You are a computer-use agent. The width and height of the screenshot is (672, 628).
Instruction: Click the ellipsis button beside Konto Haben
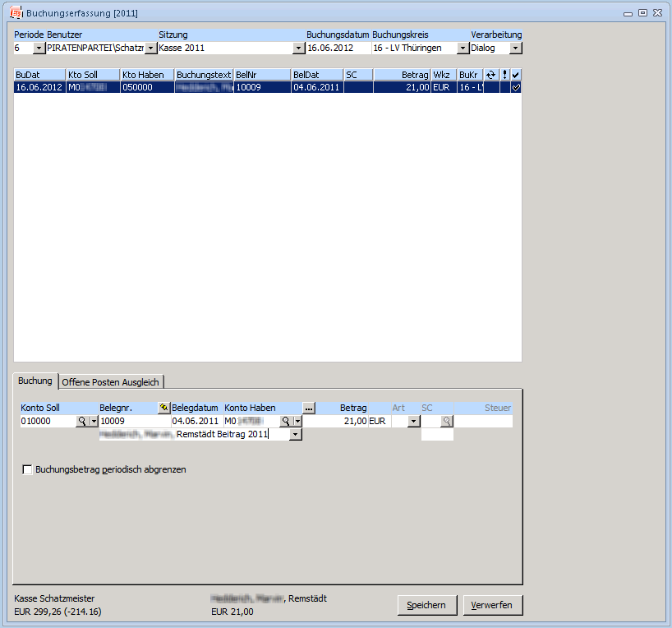pos(309,408)
